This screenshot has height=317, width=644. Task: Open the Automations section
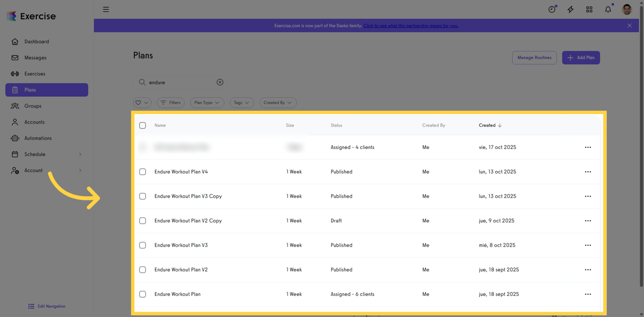coord(38,138)
